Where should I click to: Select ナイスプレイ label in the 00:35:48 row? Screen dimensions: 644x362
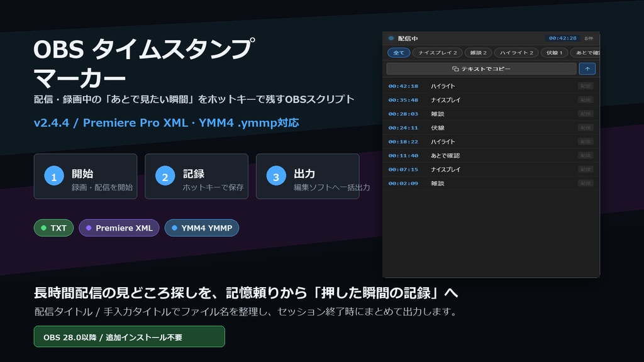[x=446, y=100]
